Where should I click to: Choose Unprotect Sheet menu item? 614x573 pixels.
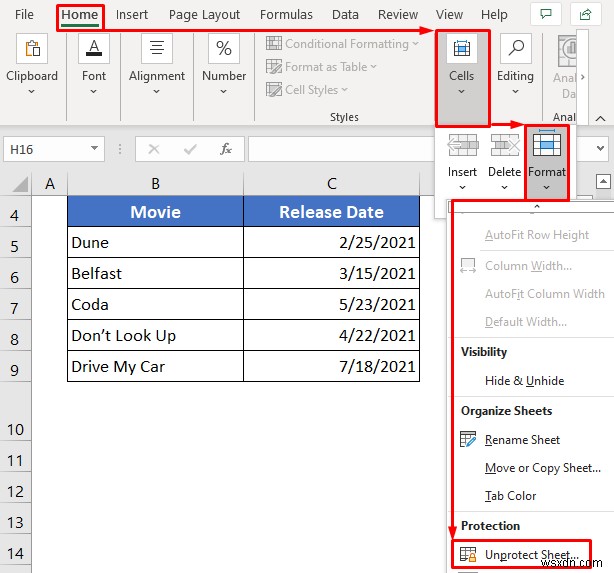pos(522,555)
